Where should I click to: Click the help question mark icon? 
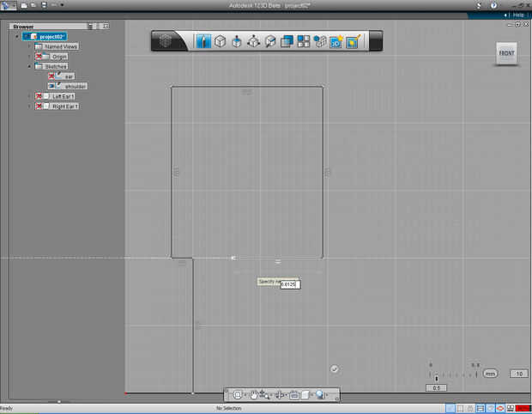493,5
